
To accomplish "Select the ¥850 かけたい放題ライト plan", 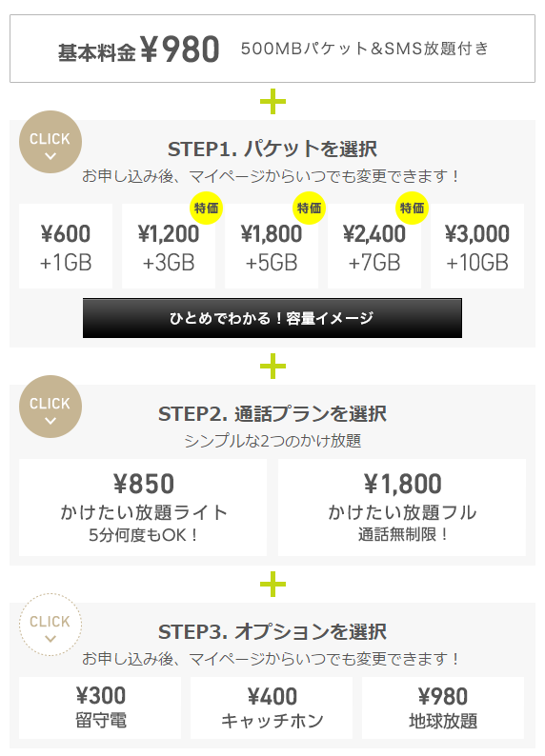I will pos(143,507).
